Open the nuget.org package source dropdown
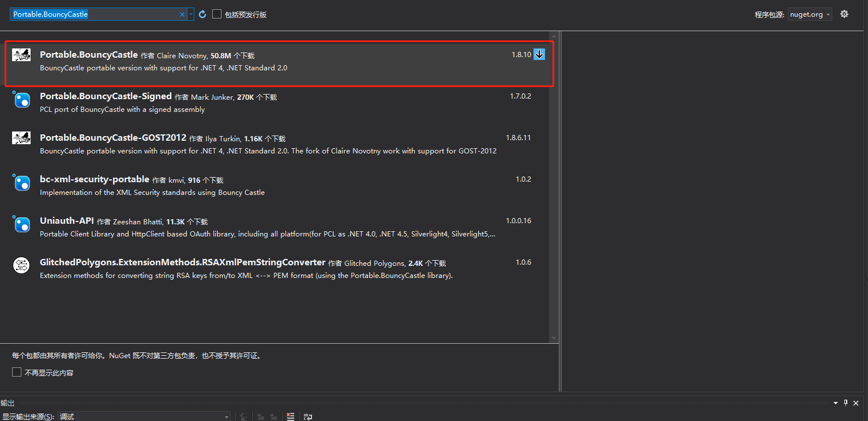This screenshot has height=421, width=868. coord(810,14)
